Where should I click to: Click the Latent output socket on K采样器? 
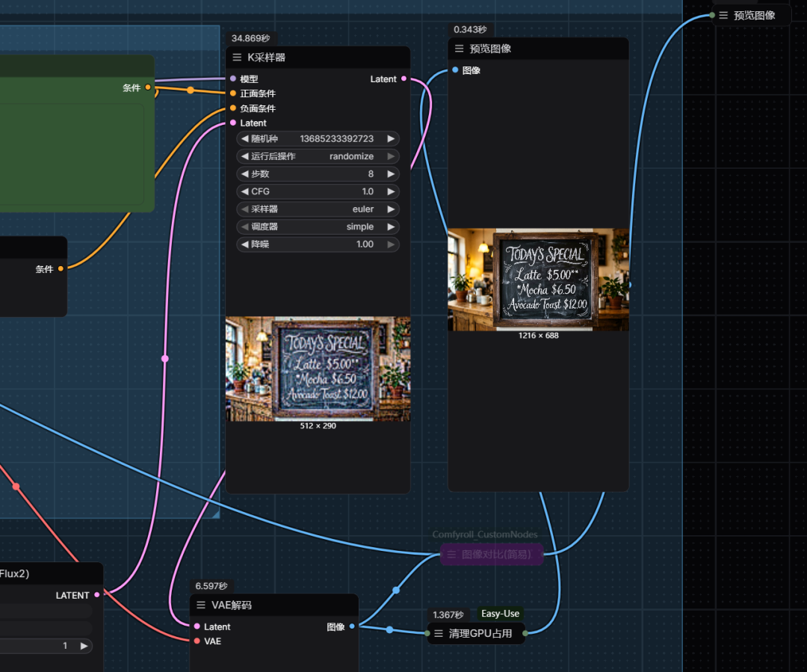tap(404, 78)
